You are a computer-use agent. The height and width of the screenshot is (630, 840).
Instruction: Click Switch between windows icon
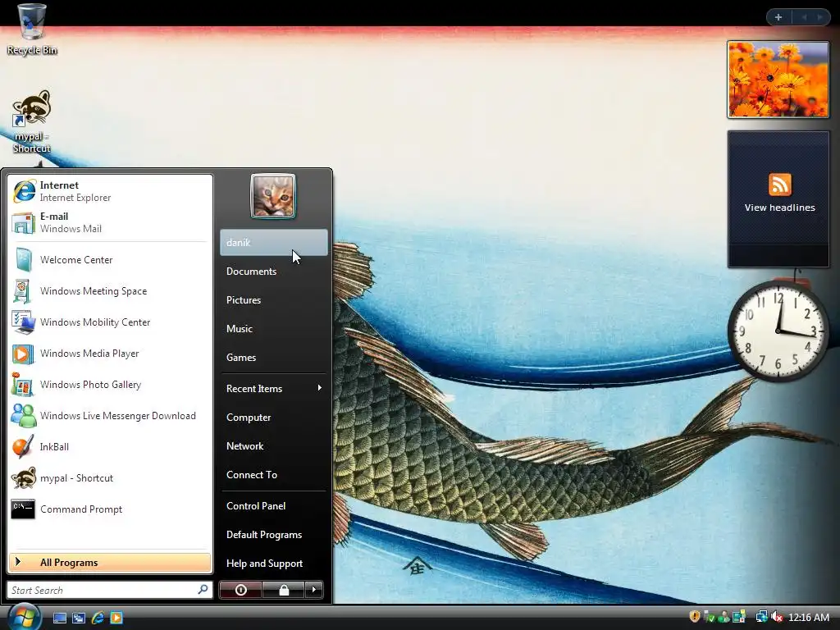79,619
